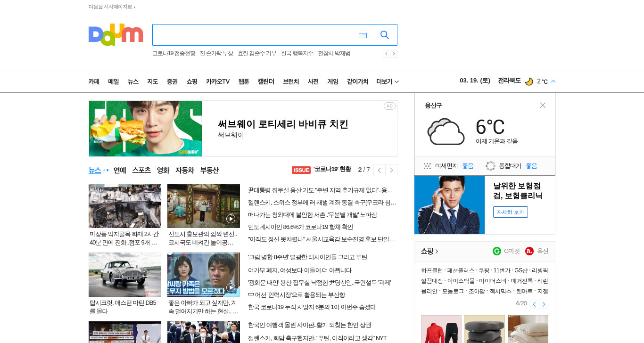Open 브런치 in navigation bar

pos(291,82)
